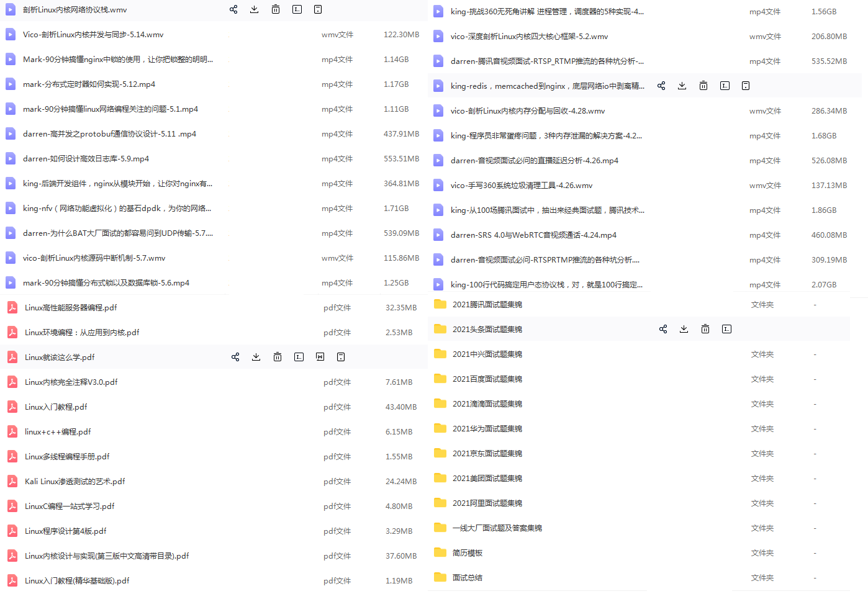
Task: Push Linux就该这么学.pdf to device icon
Action: (341, 357)
